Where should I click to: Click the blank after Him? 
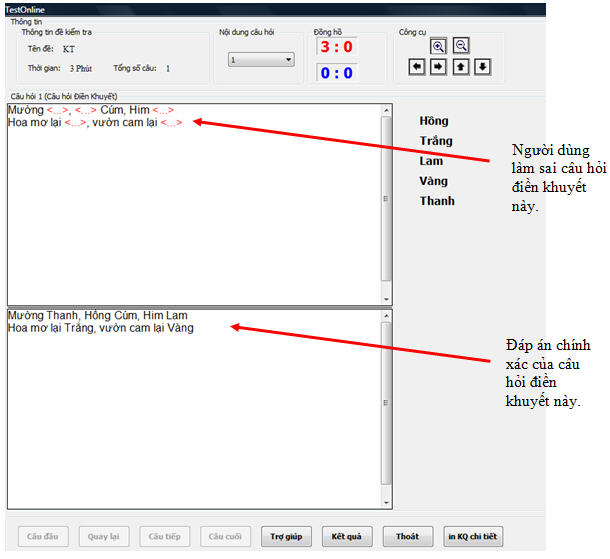coord(163,110)
